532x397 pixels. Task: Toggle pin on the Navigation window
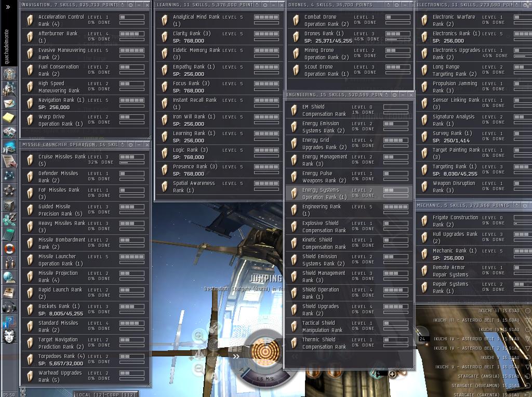[x=123, y=5]
